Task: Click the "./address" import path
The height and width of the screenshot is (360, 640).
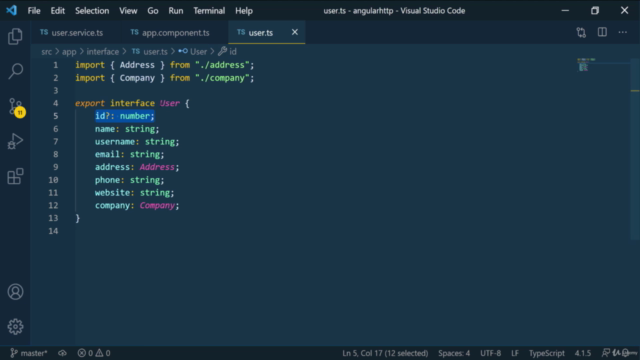Action: 222,65
